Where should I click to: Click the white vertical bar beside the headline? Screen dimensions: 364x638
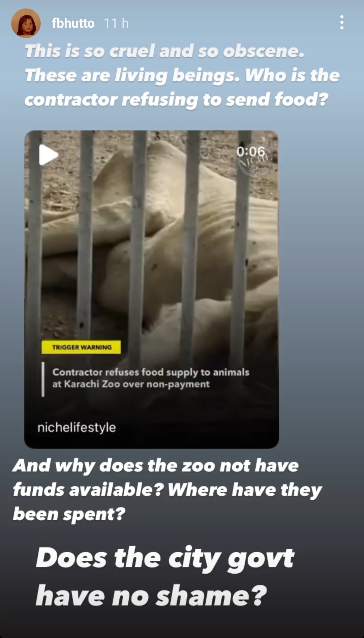point(43,379)
